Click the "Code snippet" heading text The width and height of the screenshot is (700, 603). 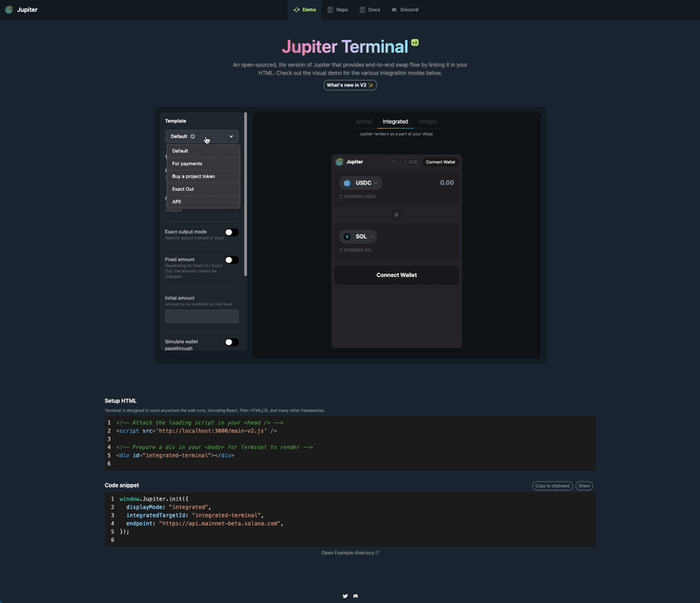(x=122, y=485)
